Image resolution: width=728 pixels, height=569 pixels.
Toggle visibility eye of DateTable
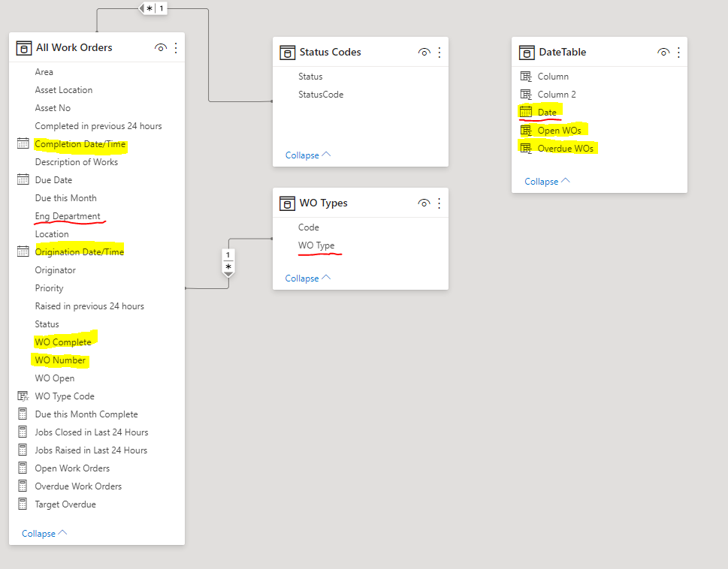(x=664, y=53)
